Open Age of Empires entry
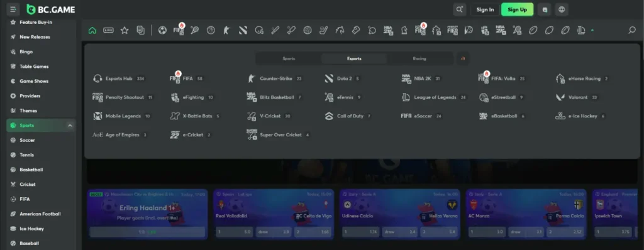The width and height of the screenshot is (644, 250). click(x=120, y=134)
